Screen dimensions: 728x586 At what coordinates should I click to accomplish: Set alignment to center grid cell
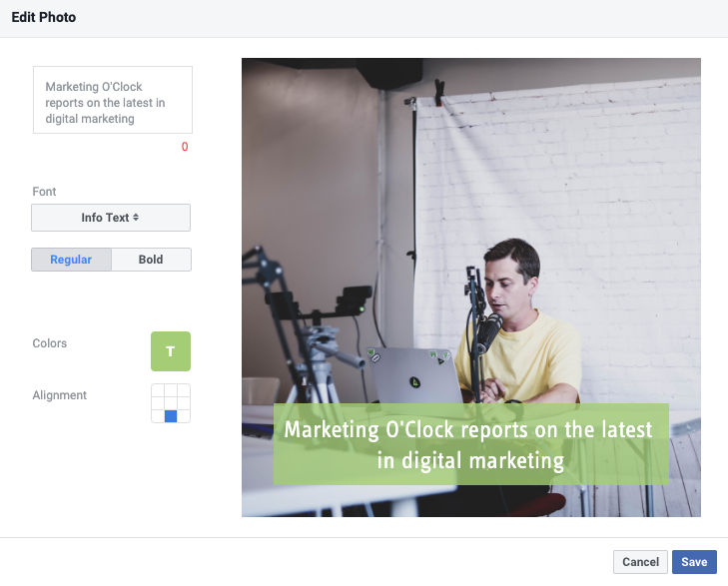(x=171, y=403)
